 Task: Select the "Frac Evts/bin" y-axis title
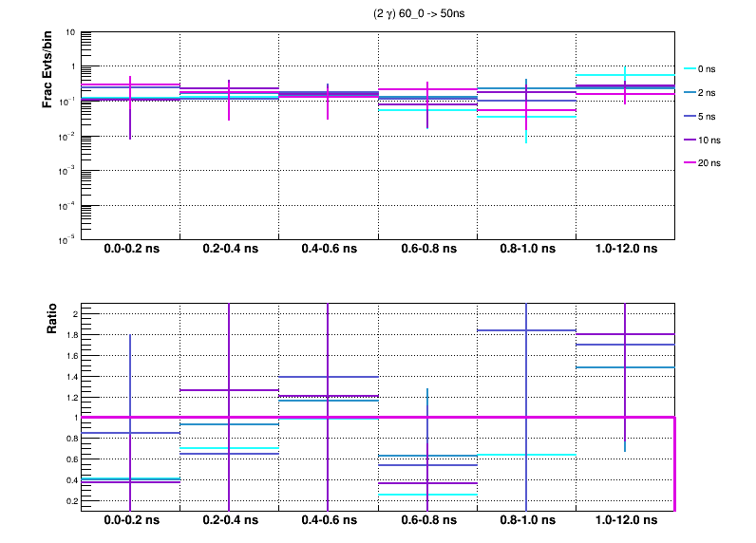47,70
